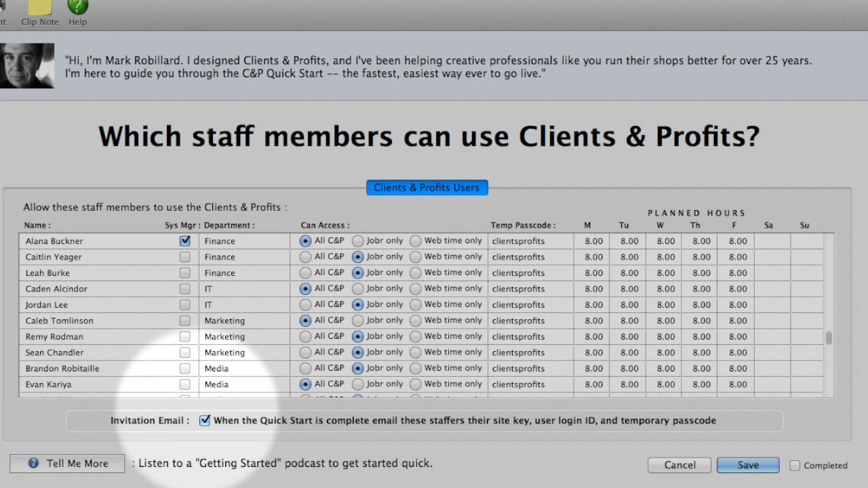Switch to the Clients & Profits Users tab

point(427,188)
